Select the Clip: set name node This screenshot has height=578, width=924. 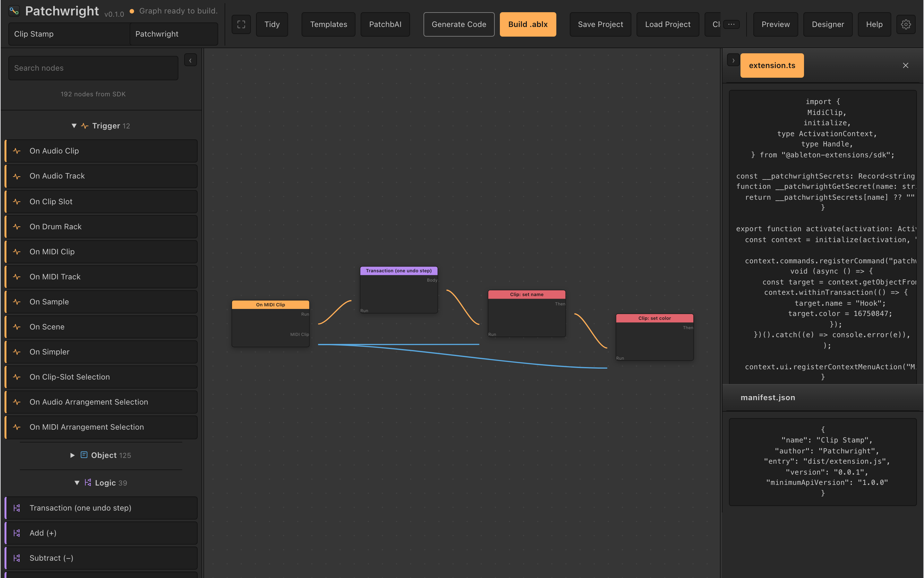click(x=526, y=313)
